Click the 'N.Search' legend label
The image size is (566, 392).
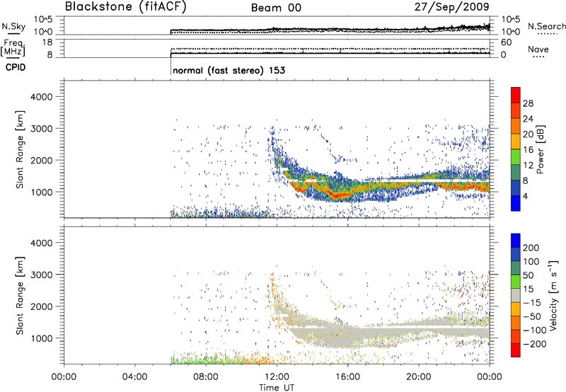click(x=546, y=26)
